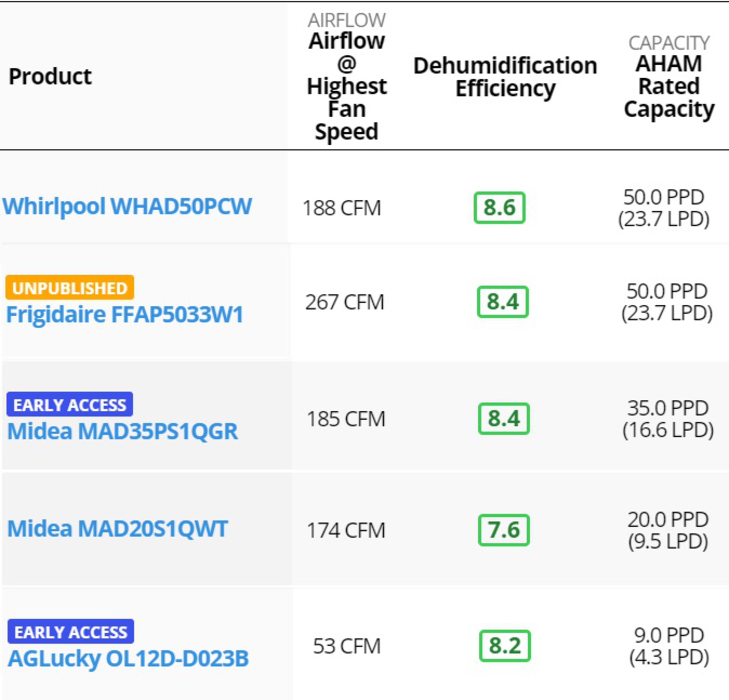Click the 267 CFM airflow value
Screen dimensions: 729x700
click(x=344, y=302)
